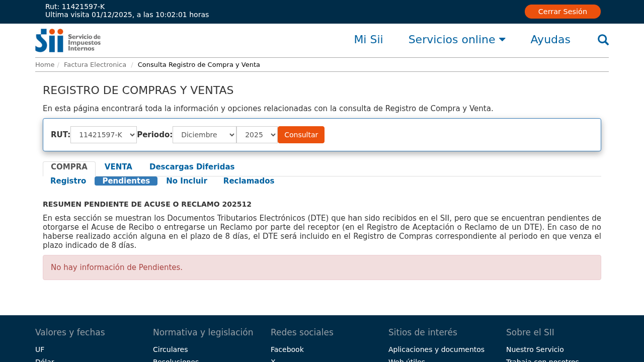Select the COMPRA tab
This screenshot has width=644, height=362.
[x=69, y=167]
